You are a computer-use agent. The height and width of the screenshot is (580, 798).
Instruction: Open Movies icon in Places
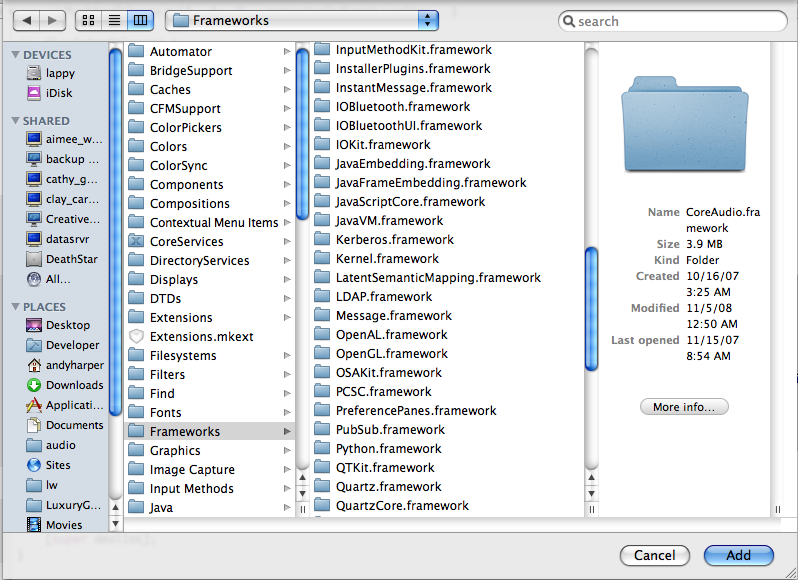34,525
